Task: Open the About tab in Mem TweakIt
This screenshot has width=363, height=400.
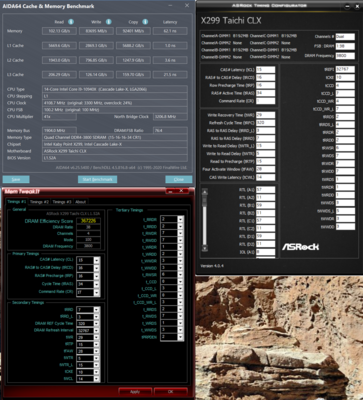Action: (80, 202)
